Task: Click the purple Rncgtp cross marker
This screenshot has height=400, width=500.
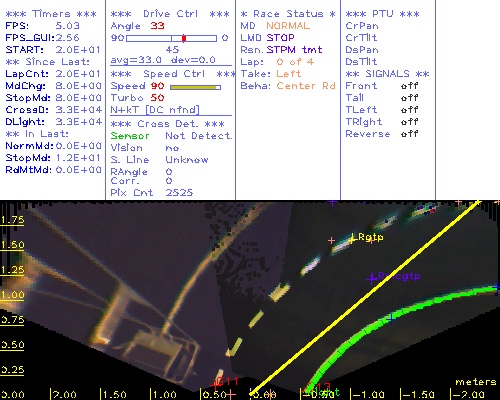Action: click(372, 278)
